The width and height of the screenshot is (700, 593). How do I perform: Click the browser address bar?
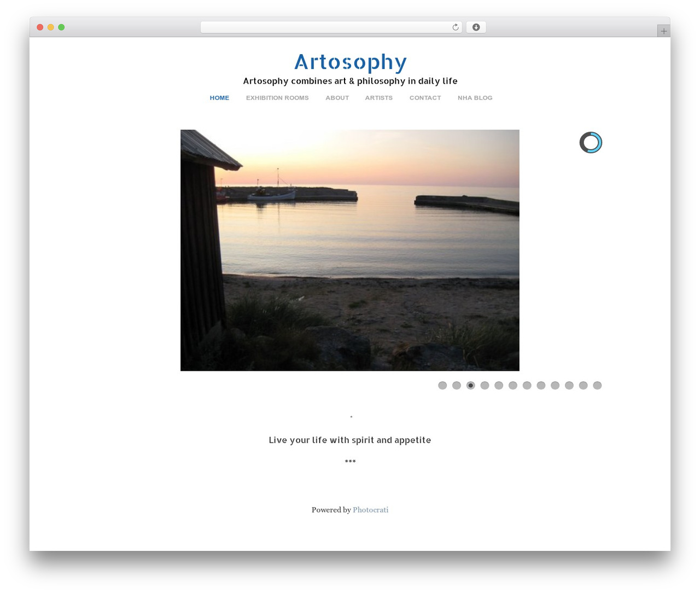click(331, 27)
